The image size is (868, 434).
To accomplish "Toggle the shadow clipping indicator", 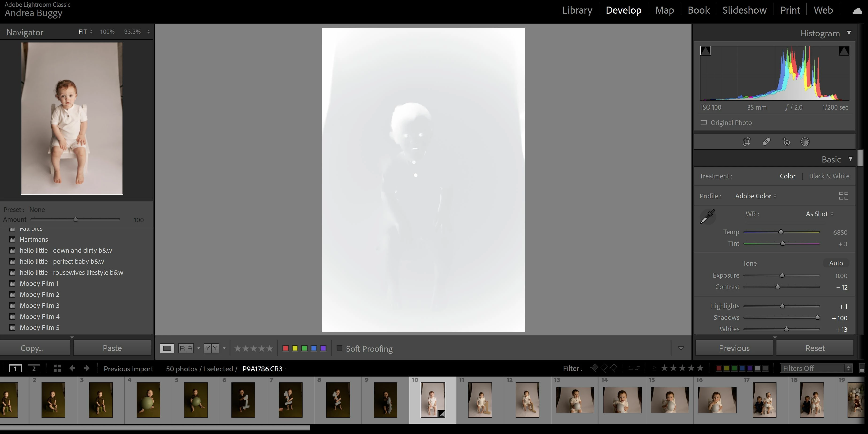I will (x=706, y=51).
